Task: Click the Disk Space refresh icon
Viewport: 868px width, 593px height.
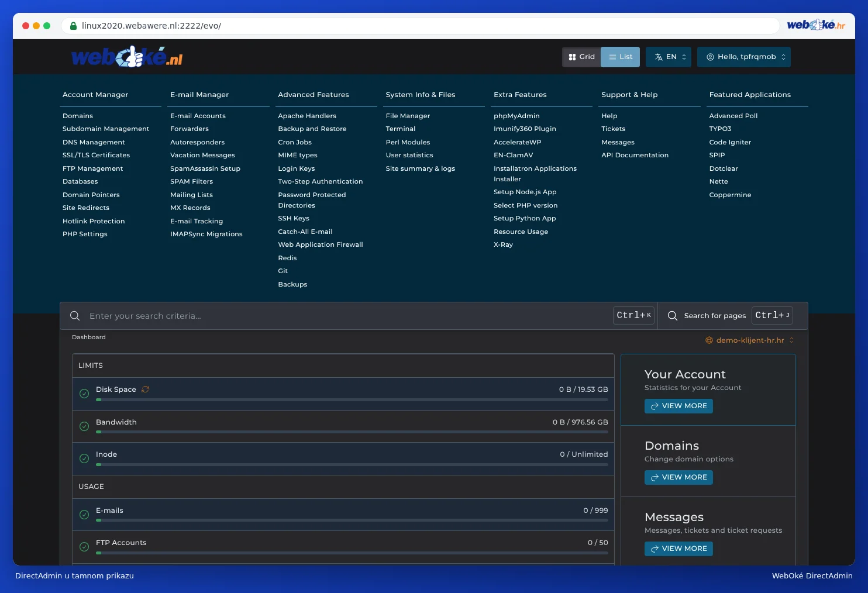Action: [x=145, y=389]
